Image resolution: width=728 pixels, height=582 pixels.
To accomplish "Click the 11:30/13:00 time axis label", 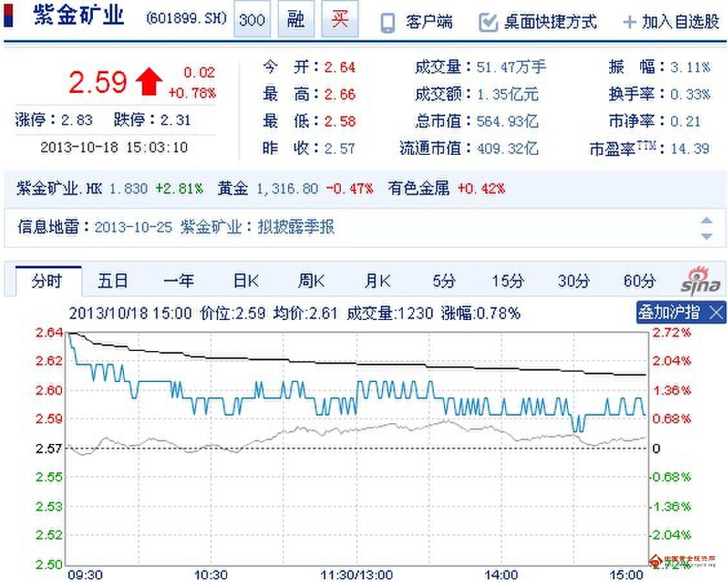I will coord(356,575).
